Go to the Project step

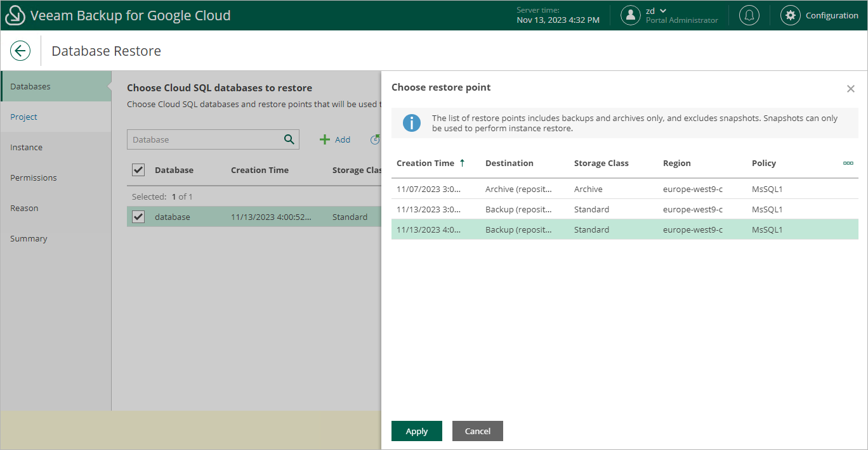pyautogui.click(x=24, y=117)
